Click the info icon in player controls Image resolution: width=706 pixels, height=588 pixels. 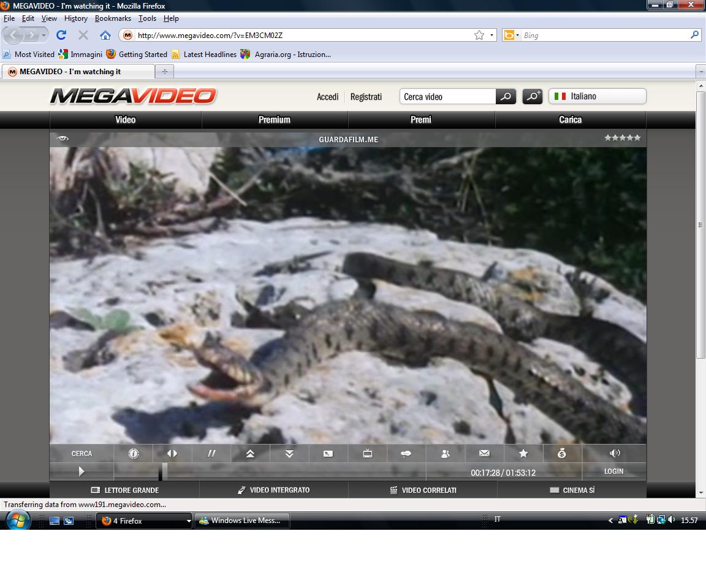click(134, 454)
